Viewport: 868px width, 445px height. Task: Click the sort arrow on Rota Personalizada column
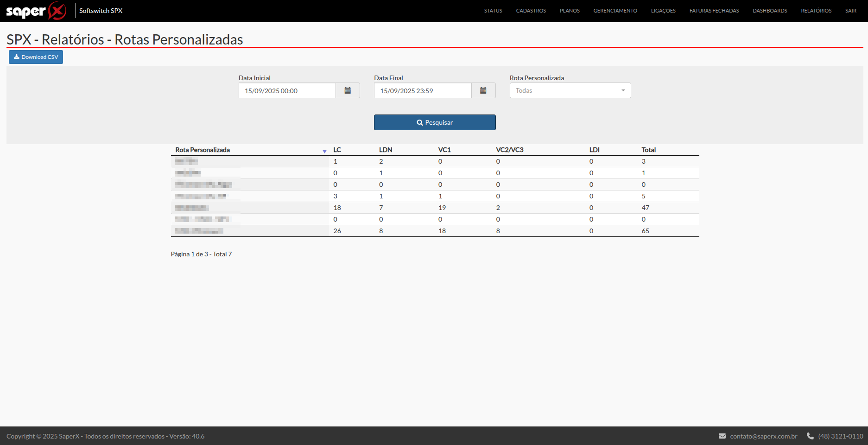tap(324, 151)
